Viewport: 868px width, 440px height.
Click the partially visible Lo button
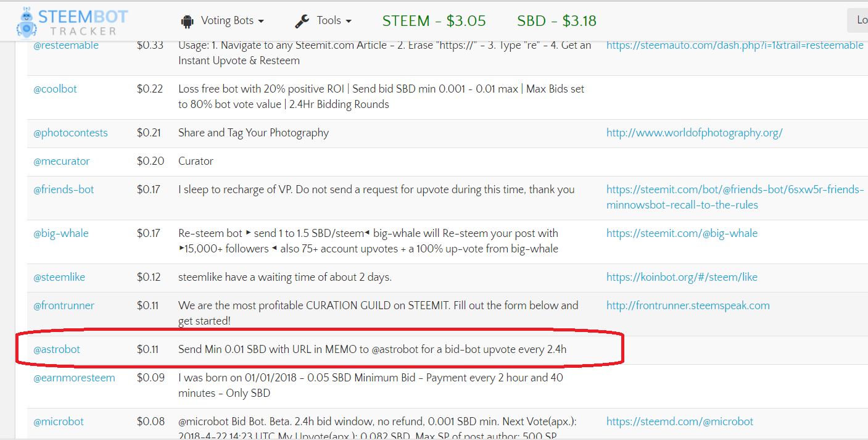[859, 20]
